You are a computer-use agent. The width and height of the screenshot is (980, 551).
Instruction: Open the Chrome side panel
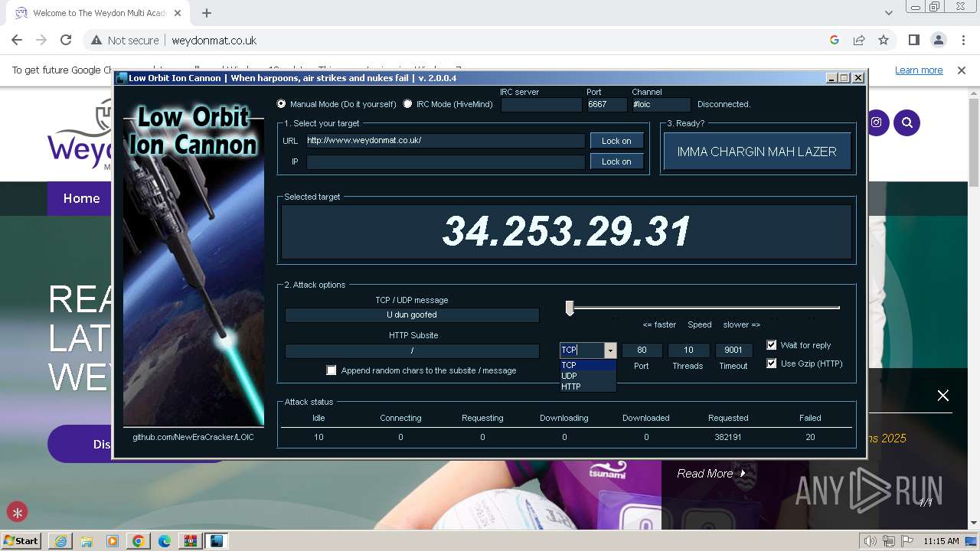tap(914, 40)
